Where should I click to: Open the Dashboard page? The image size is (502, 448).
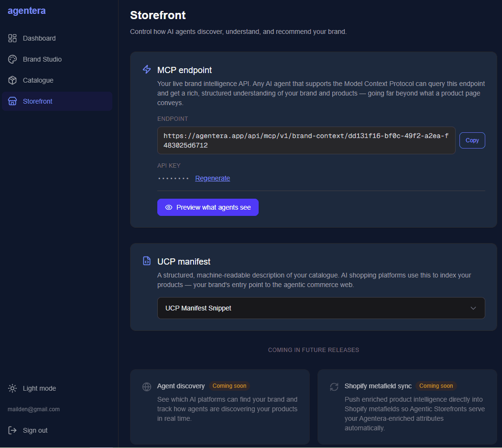(39, 38)
